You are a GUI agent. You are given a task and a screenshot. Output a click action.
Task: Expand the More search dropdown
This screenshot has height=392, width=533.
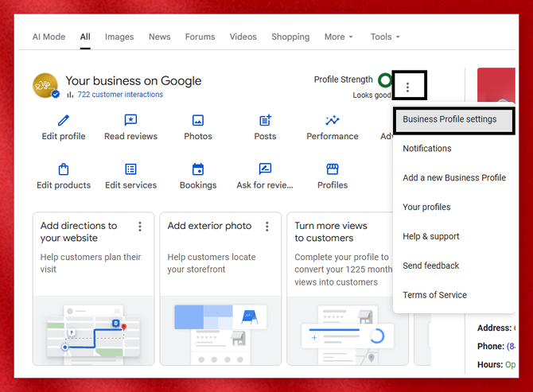coord(339,37)
